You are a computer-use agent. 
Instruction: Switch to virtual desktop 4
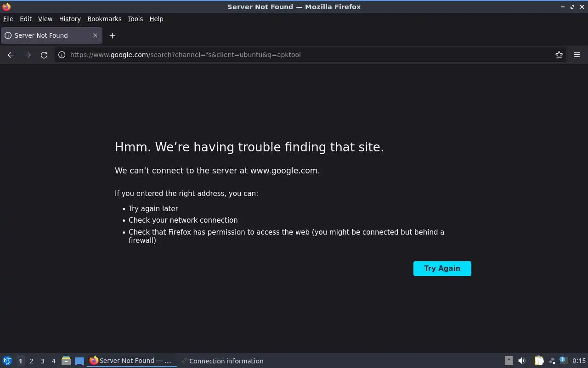pos(53,361)
